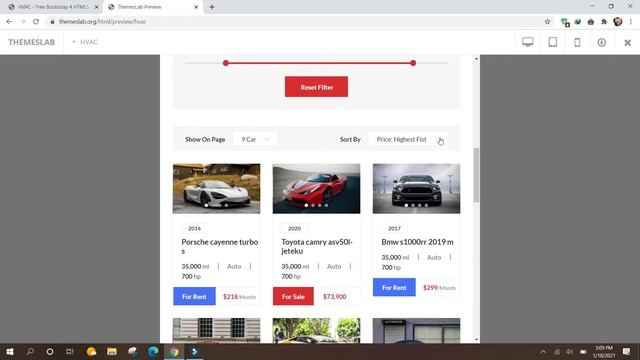Click the 2016 year tag
Viewport: 640px width, 360px height.
click(194, 228)
